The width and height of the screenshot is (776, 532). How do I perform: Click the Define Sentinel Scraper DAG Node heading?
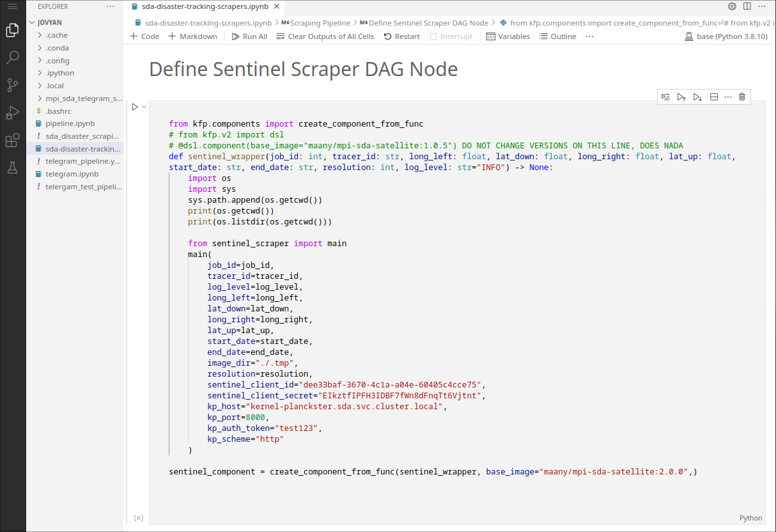coord(303,69)
